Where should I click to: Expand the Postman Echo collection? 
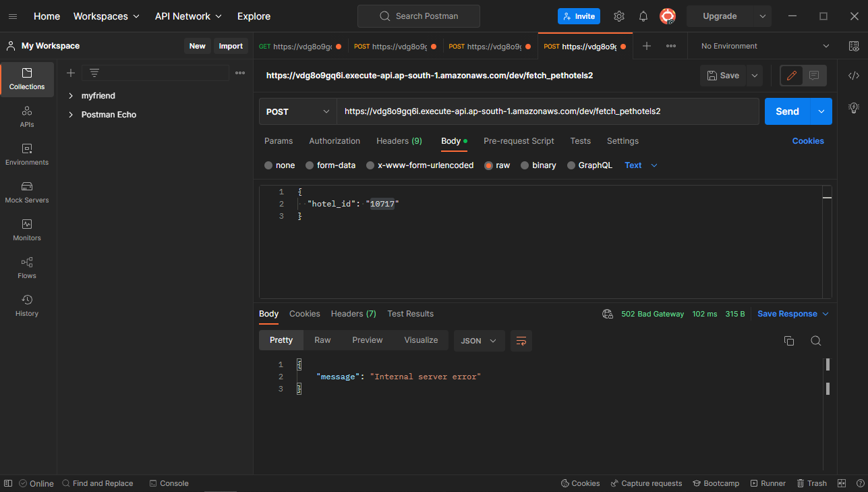point(71,115)
